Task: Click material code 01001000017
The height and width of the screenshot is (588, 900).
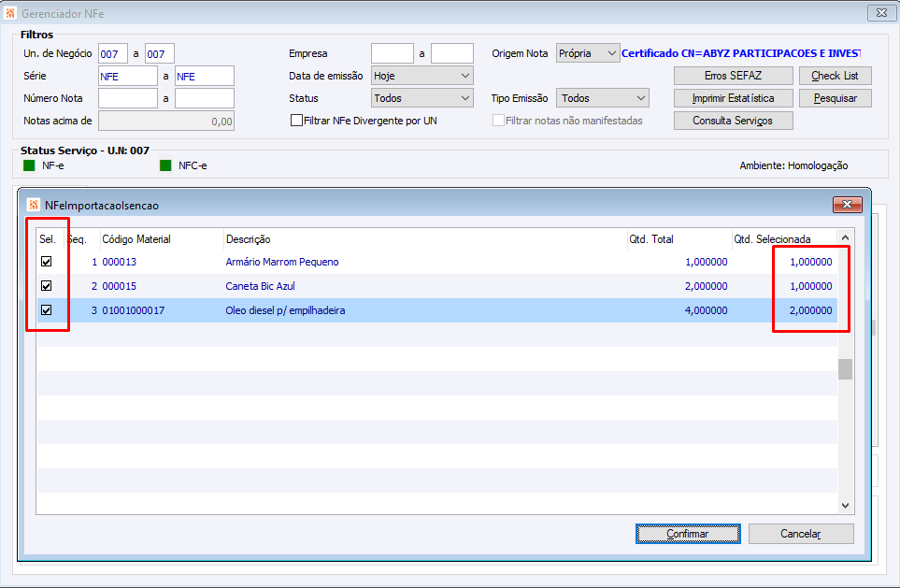Action: [x=133, y=310]
